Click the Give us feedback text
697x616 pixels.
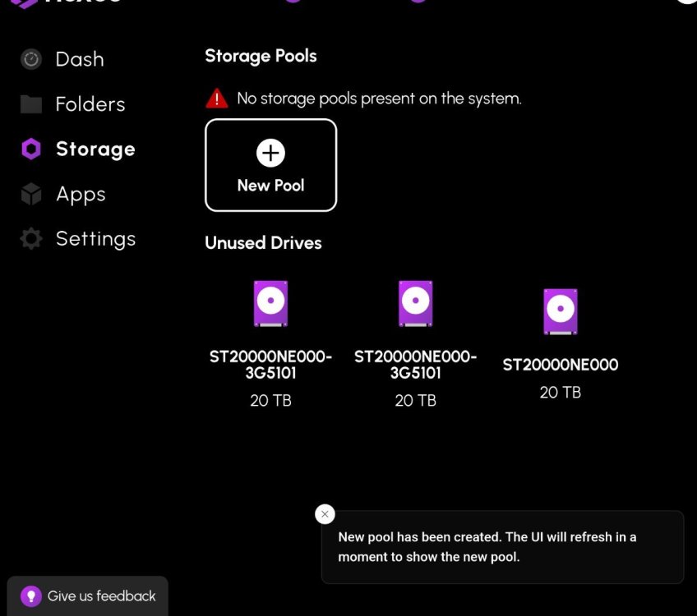101,596
